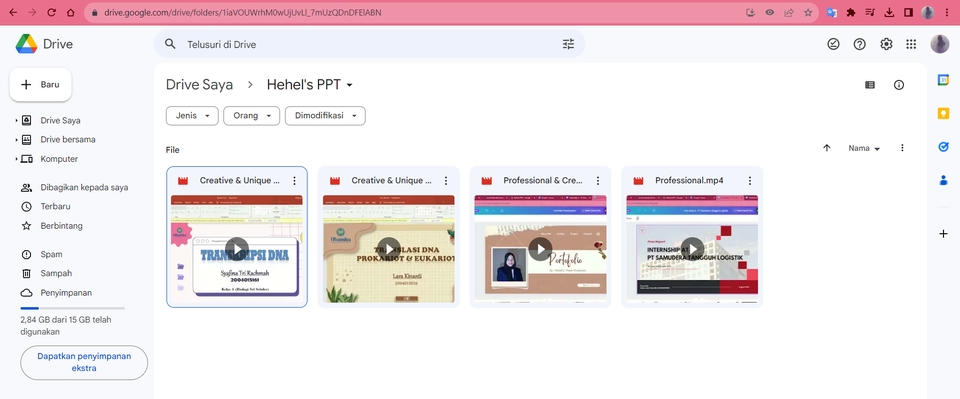The width and height of the screenshot is (960, 399).
Task: Open more actions for Professional.mp4
Action: 750,181
